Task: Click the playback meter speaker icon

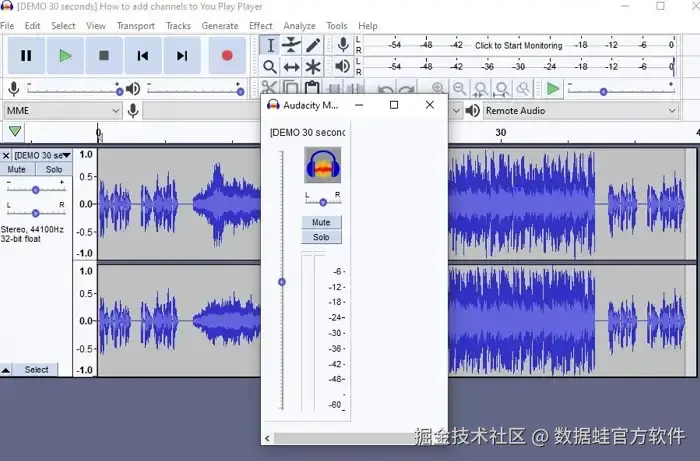Action: click(x=343, y=66)
